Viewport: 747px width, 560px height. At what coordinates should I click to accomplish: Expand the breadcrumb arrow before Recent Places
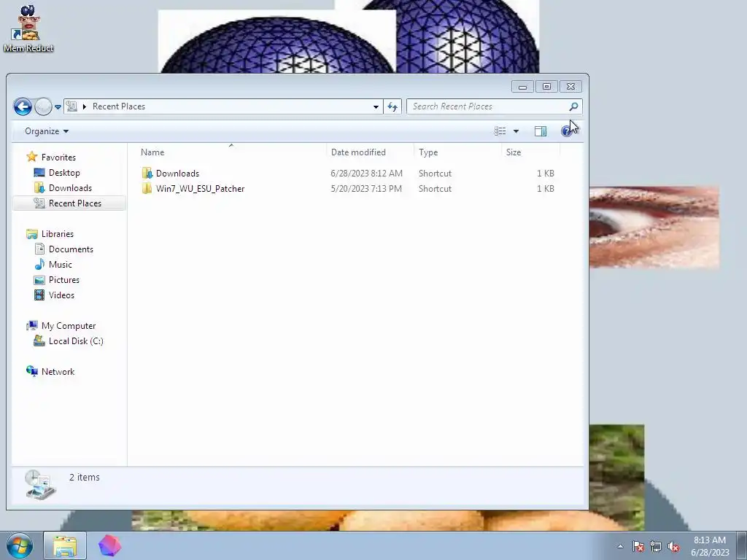(85, 106)
